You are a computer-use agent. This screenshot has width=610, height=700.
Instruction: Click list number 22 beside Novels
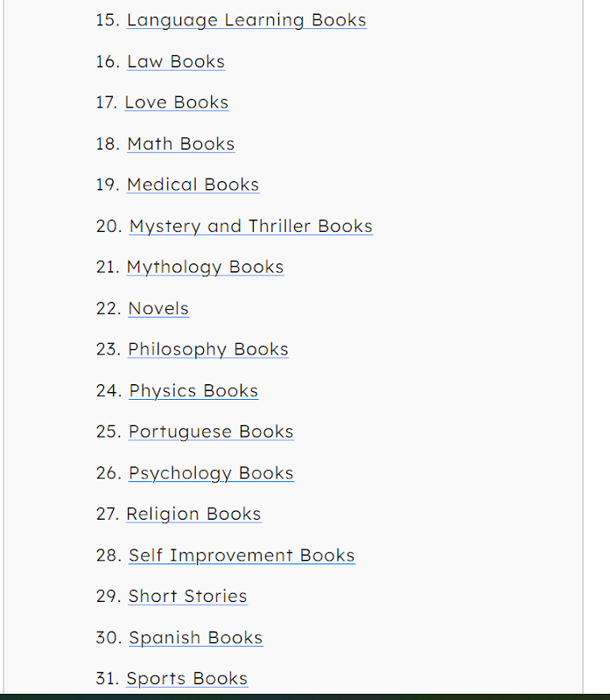(x=108, y=308)
